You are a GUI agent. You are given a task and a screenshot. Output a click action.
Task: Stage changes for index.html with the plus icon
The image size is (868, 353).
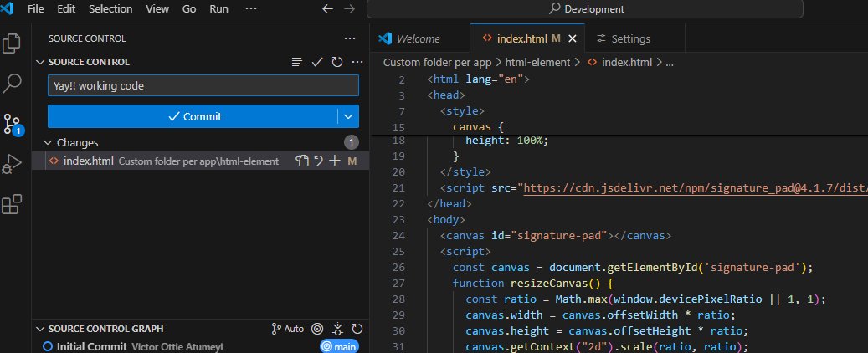click(334, 161)
